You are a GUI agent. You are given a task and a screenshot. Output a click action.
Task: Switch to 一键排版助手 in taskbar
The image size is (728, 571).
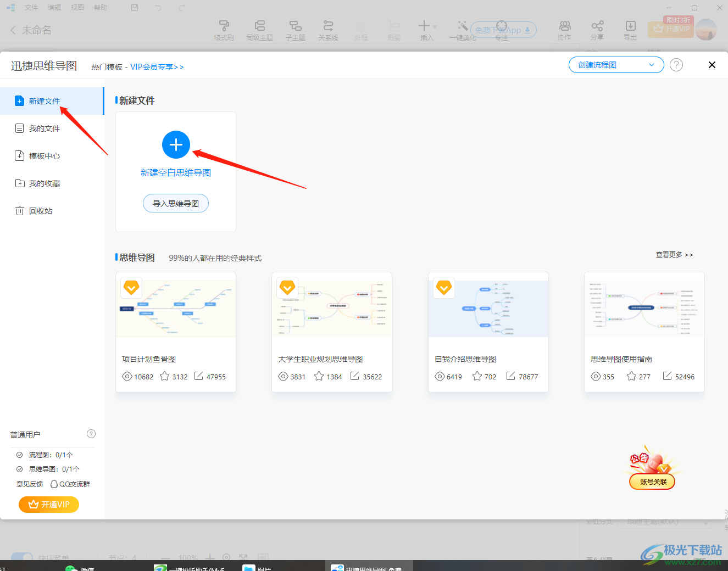click(x=190, y=567)
